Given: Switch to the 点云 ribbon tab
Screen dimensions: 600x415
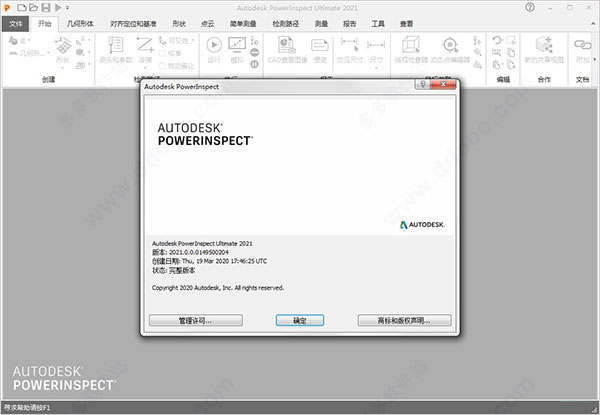Looking at the screenshot, I should (207, 24).
